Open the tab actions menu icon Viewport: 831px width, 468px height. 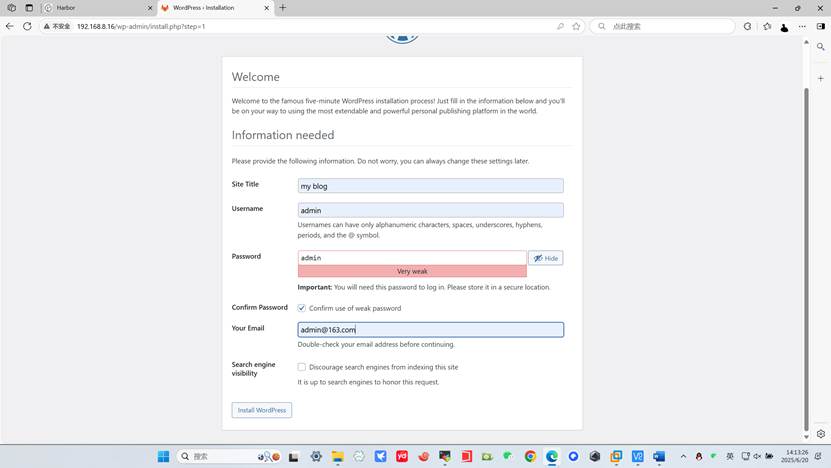29,7
